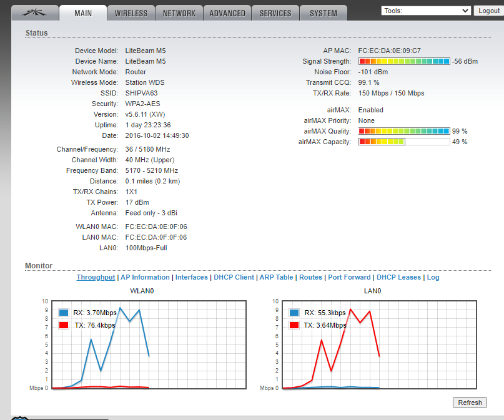Click the Transmit CCQ value 99.1 %
The width and height of the screenshot is (504, 420).
point(368,82)
